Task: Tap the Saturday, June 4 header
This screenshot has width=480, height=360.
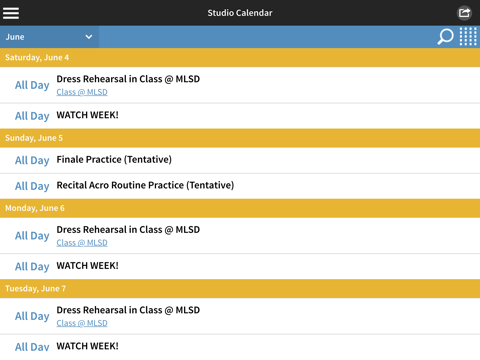Action: point(240,57)
